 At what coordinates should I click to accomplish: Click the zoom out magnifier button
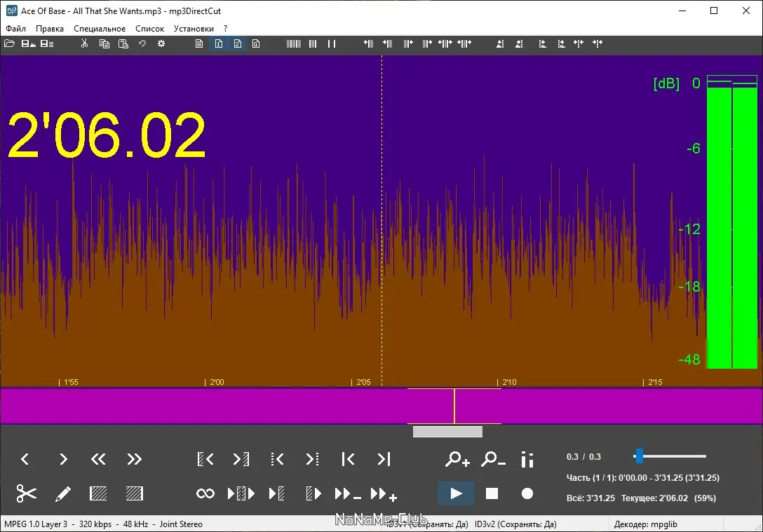pos(493,459)
